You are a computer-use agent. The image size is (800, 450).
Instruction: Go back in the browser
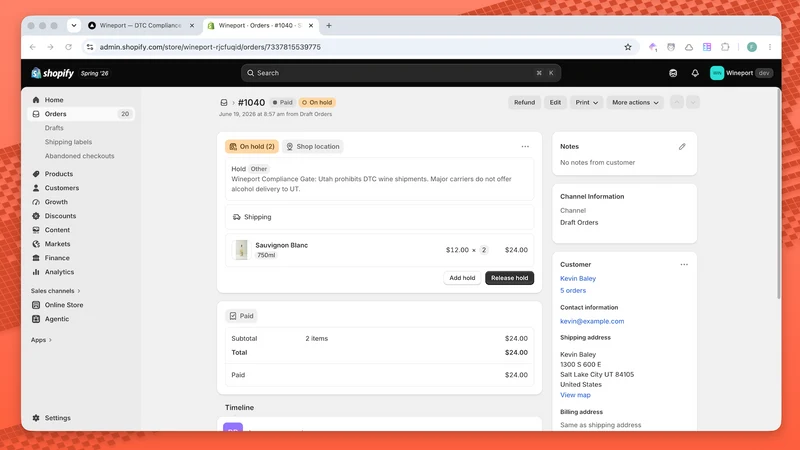33,47
